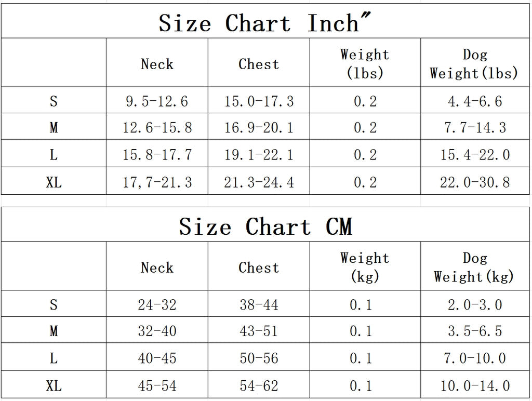This screenshot has height=401, width=532.
Task: Click the "Weight (lbs)" column header
Action: pyautogui.click(x=365, y=64)
